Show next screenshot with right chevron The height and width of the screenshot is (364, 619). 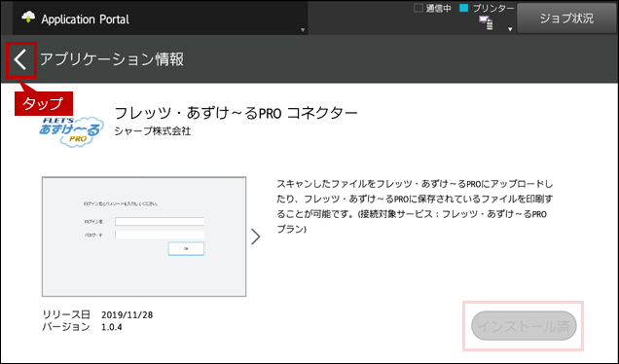256,237
